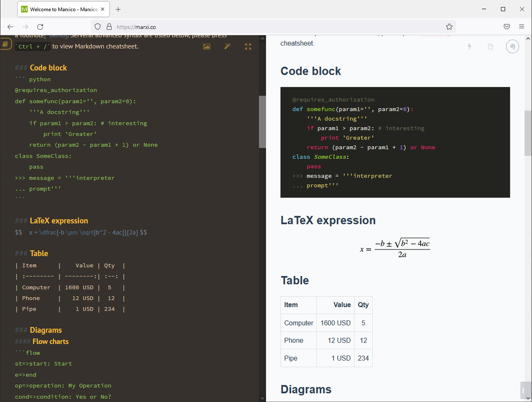Image resolution: width=532 pixels, height=402 pixels.
Task: Click the '### Diagrams' heading in editor
Action: tap(39, 330)
